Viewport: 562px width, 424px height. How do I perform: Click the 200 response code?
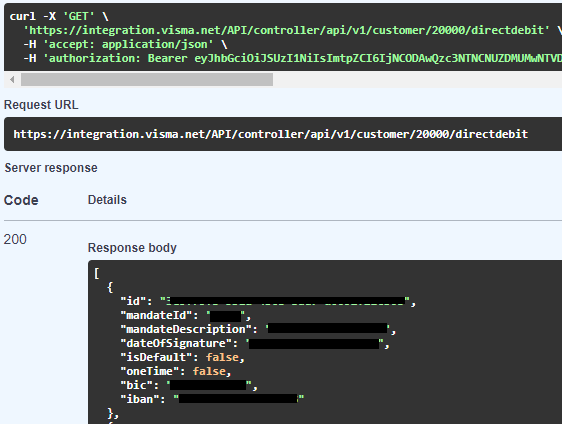(x=15, y=239)
